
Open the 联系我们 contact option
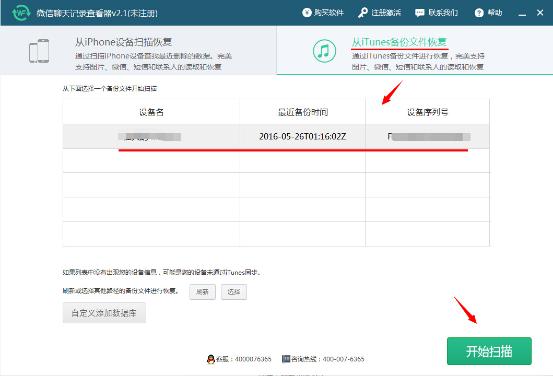436,13
